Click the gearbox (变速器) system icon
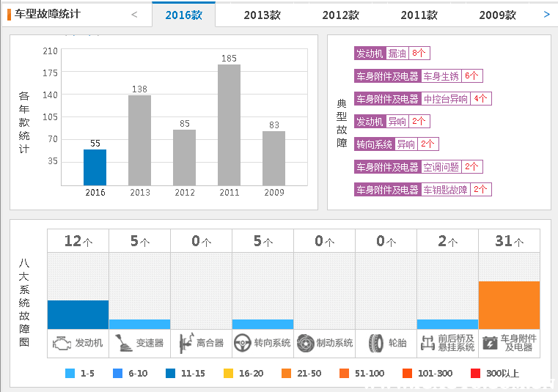 (x=123, y=342)
